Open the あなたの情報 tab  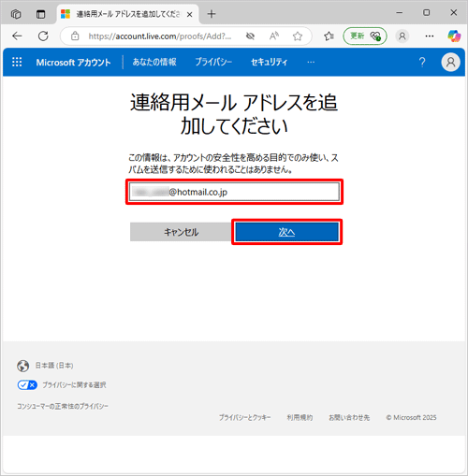pos(154,62)
